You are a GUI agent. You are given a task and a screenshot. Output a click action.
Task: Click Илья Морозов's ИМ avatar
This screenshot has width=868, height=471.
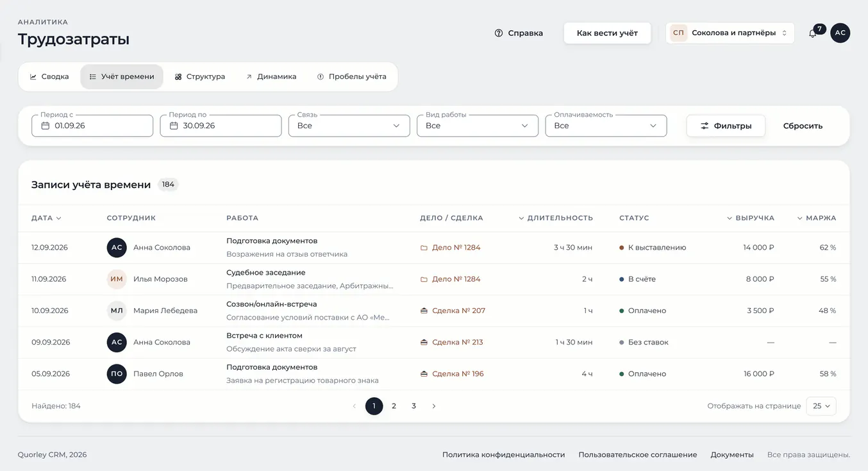pyautogui.click(x=117, y=279)
